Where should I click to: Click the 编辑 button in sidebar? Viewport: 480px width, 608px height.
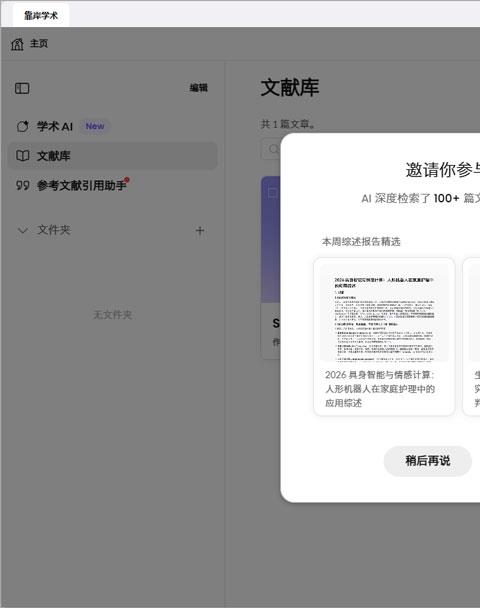[x=199, y=88]
